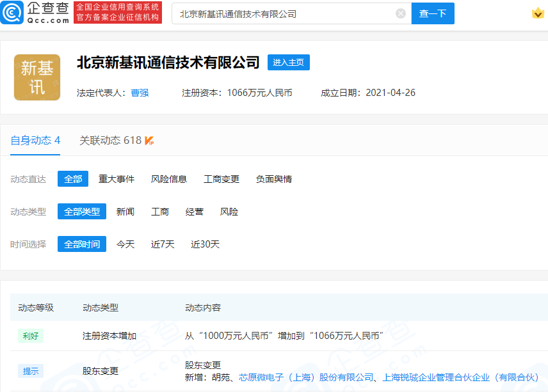Click the 动态内容 column header
Viewport: 548px width, 392px height.
(203, 308)
